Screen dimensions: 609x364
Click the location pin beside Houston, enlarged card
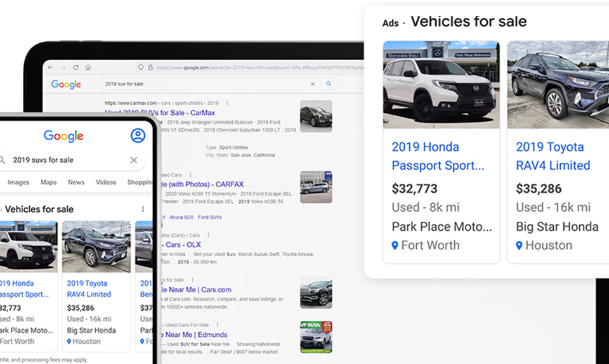coord(520,245)
